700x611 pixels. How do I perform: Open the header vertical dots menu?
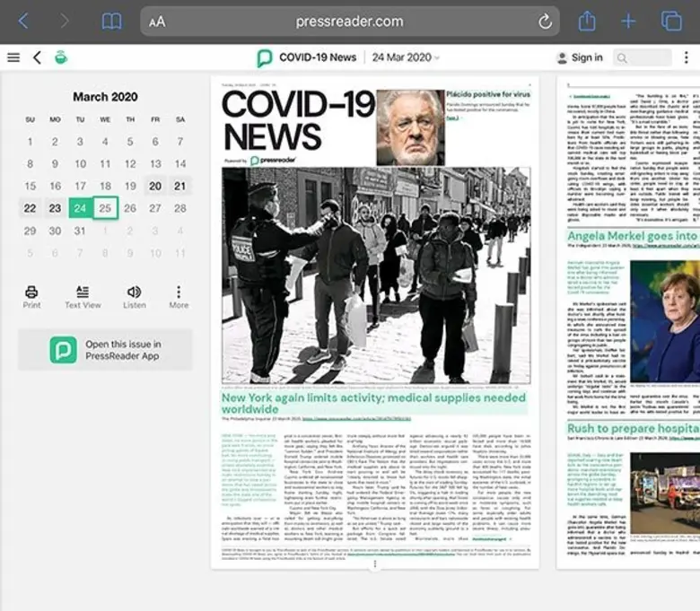[x=687, y=57]
